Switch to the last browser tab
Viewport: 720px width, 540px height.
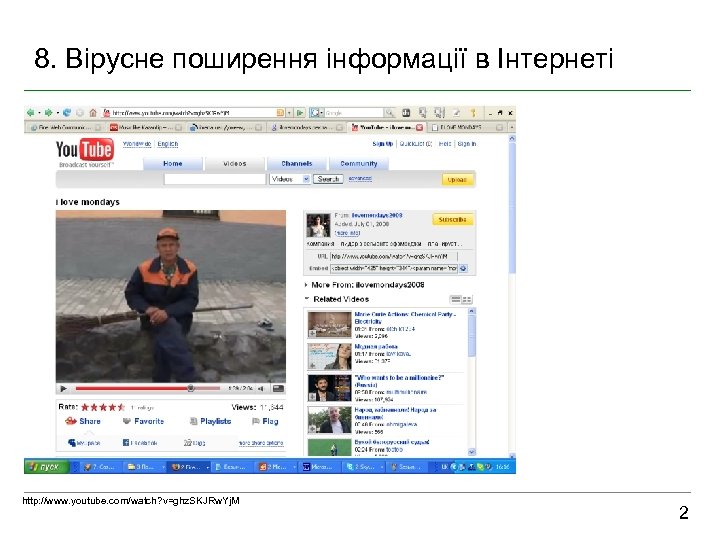[x=467, y=127]
